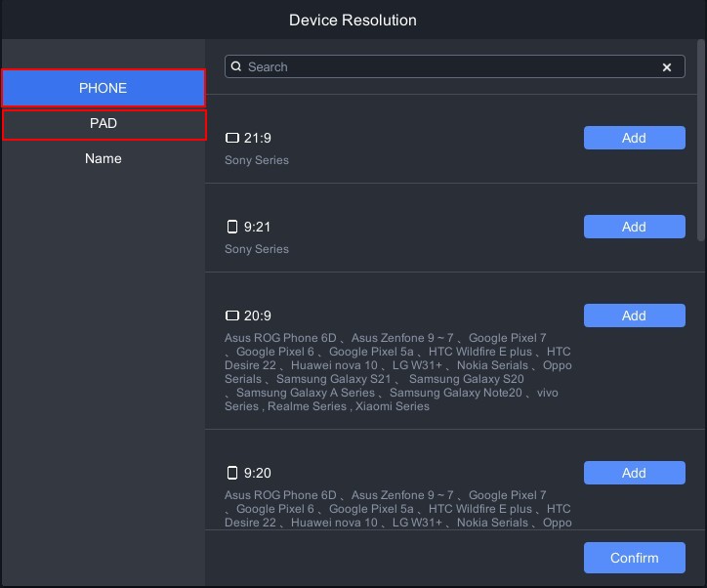Switch to the PHONE category tab
This screenshot has height=588, width=707.
point(104,88)
